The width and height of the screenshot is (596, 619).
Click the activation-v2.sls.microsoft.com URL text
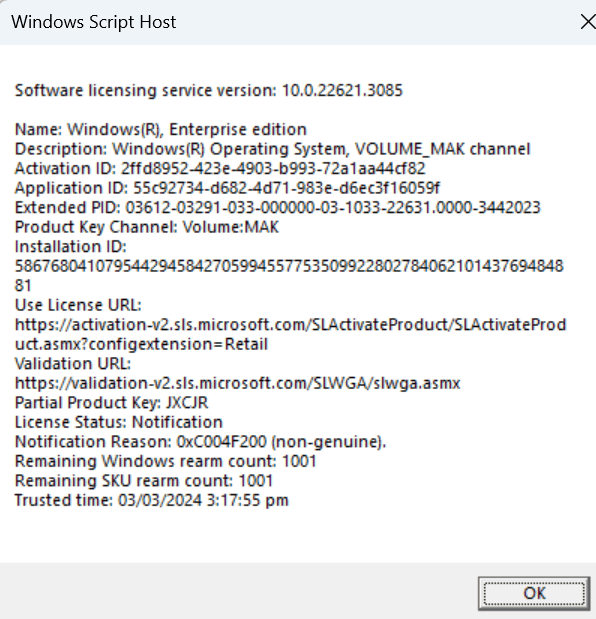click(291, 334)
